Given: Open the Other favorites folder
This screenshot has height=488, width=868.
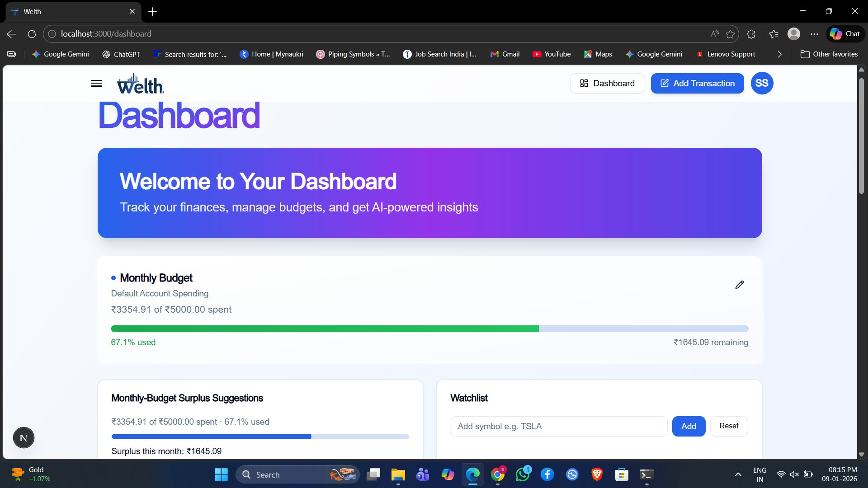Looking at the screenshot, I should tap(829, 54).
